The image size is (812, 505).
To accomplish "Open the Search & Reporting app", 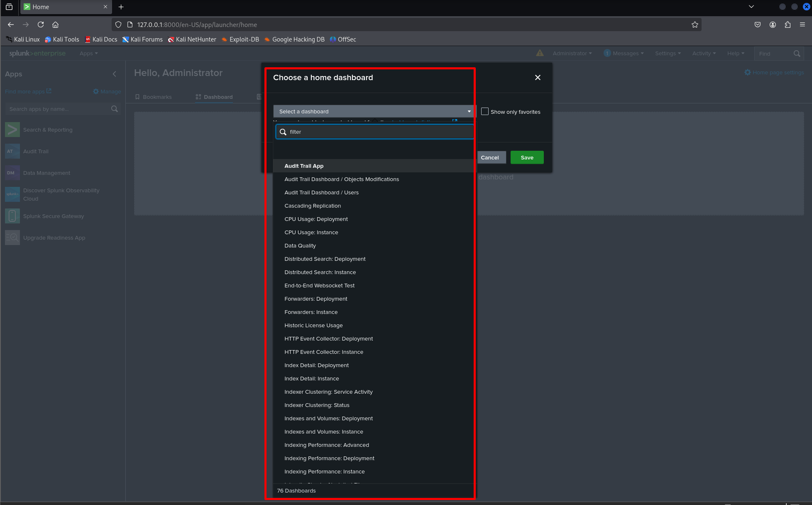I will (48, 130).
